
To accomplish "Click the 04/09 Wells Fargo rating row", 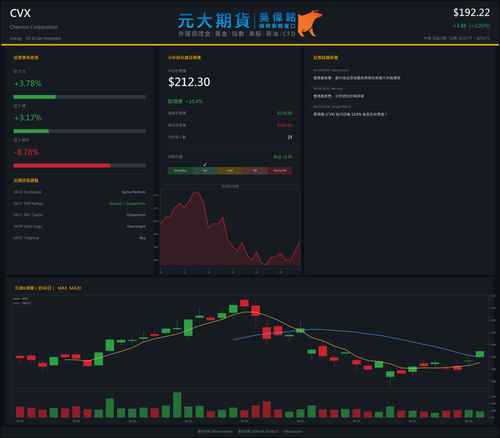I will (80, 226).
